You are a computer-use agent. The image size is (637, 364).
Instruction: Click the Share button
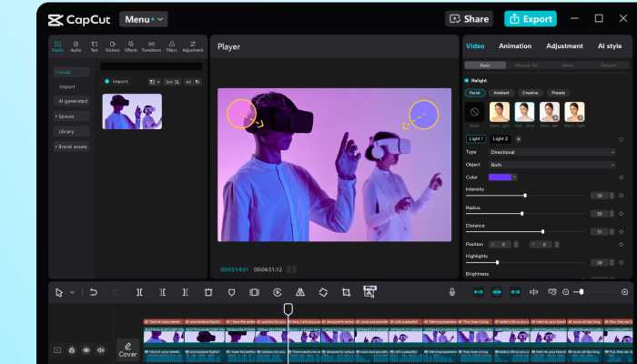pyautogui.click(x=469, y=18)
